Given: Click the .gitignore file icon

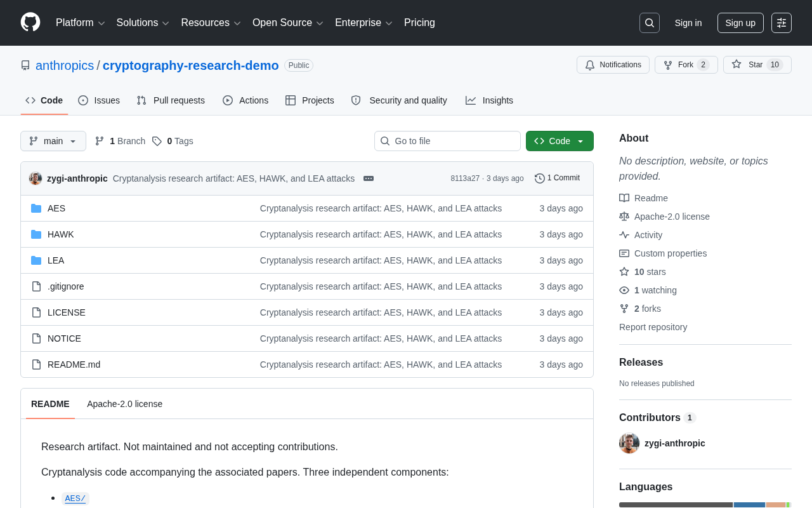Looking at the screenshot, I should coord(36,286).
